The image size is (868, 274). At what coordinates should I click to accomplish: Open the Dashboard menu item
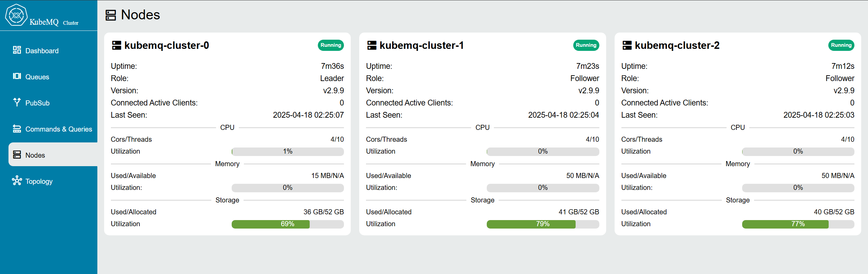pos(42,51)
